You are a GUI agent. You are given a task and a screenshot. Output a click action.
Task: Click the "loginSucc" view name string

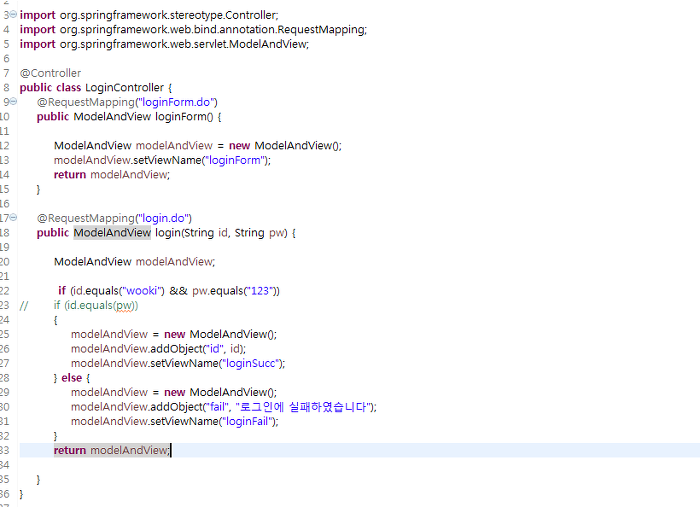coord(252,363)
